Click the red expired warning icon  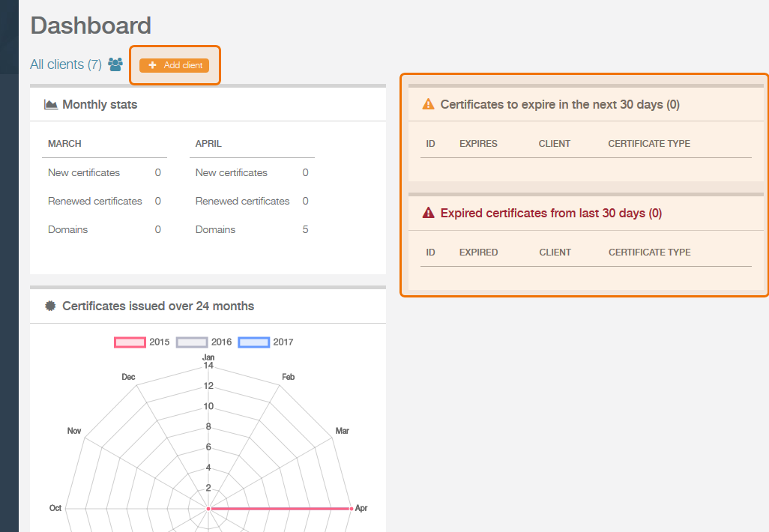(428, 213)
